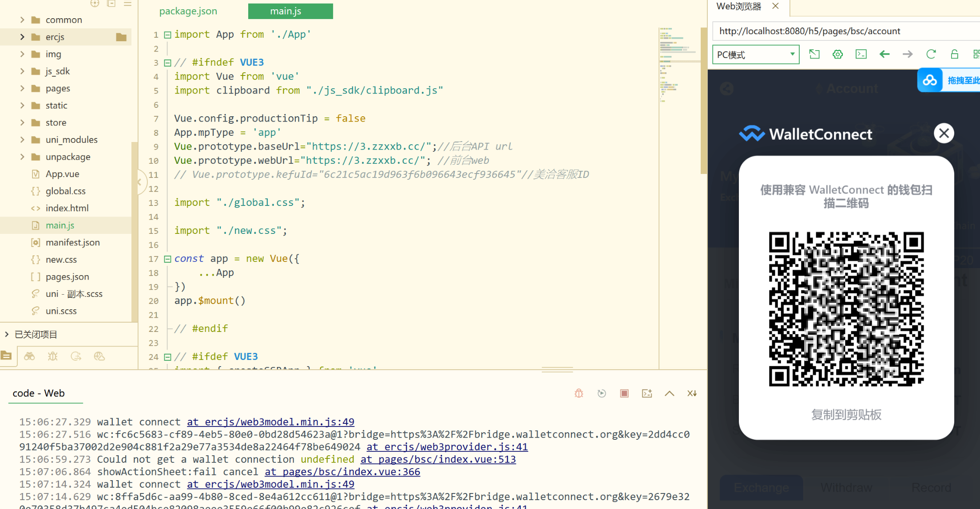Open the search binoculars icon in sidebar

(29, 356)
